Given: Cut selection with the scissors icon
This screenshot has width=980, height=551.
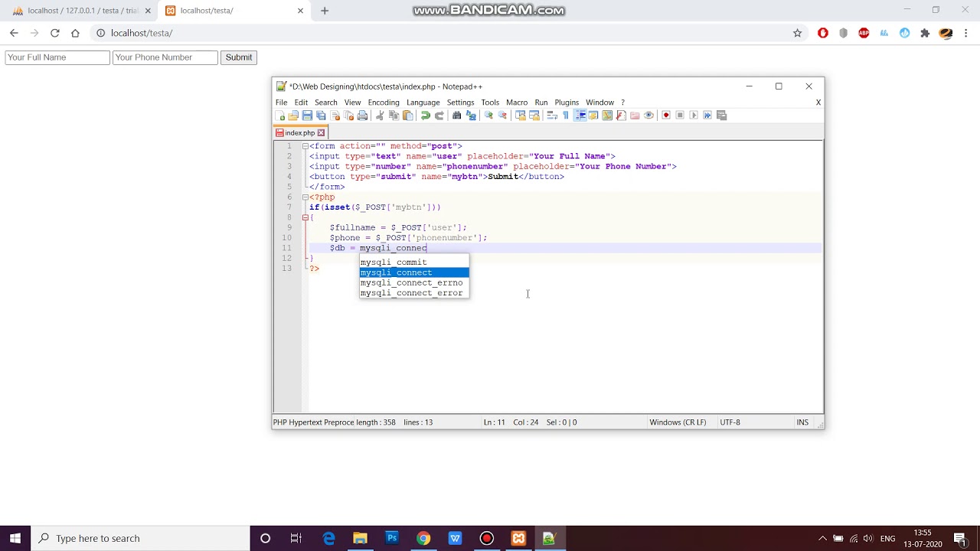Looking at the screenshot, I should [x=379, y=116].
